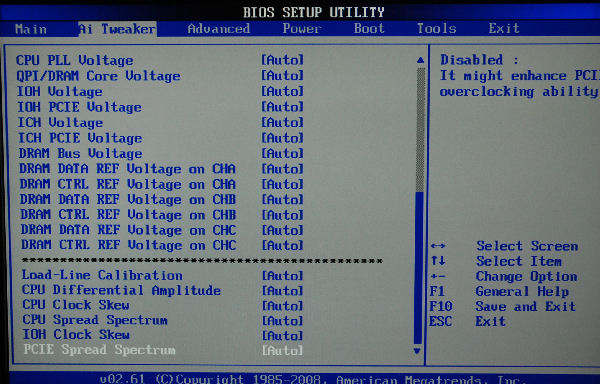The width and height of the screenshot is (600, 384).
Task: Select highlighted PCIE Spread Spectrum label
Action: (x=99, y=350)
